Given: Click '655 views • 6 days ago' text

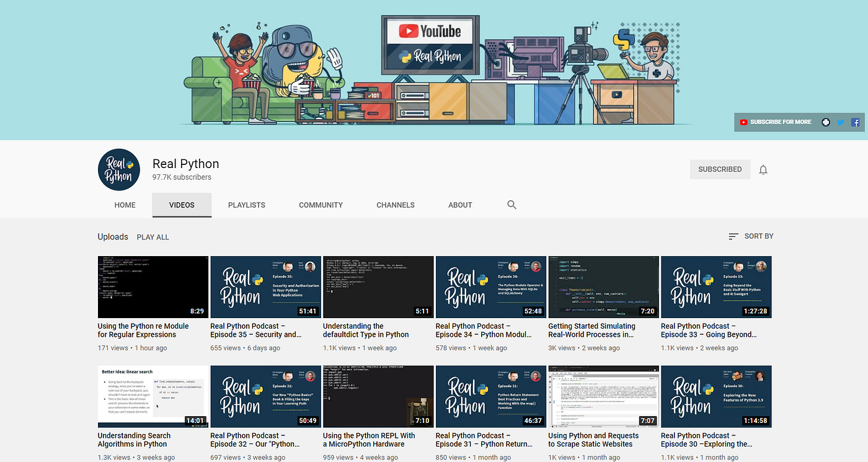Looking at the screenshot, I should click(x=245, y=348).
